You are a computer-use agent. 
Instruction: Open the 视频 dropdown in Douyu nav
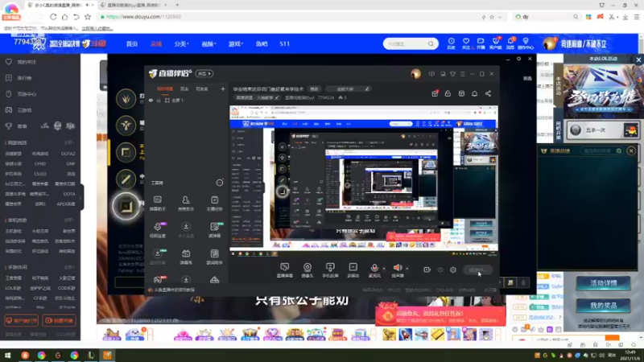click(208, 43)
